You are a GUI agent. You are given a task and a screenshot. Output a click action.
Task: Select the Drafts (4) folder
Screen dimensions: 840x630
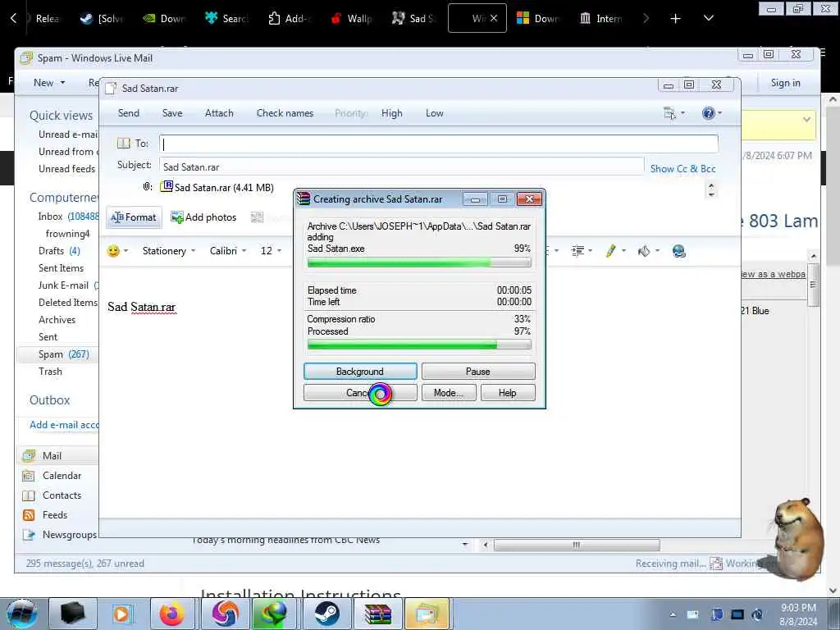tap(59, 251)
